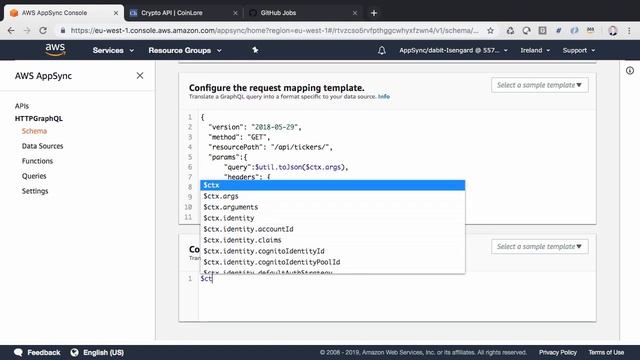
Task: Open the new tab plus button
Action: pos(373,13)
